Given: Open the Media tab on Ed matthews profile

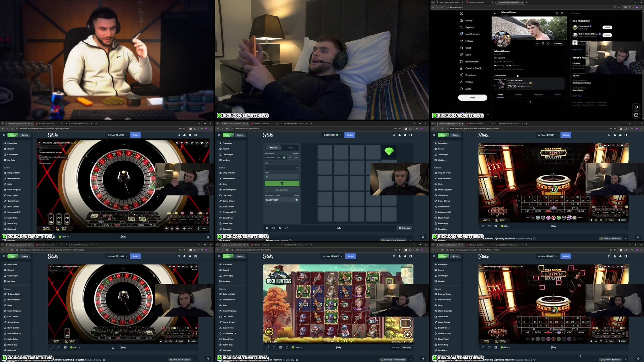Looking at the screenshot, I should click(x=557, y=95).
